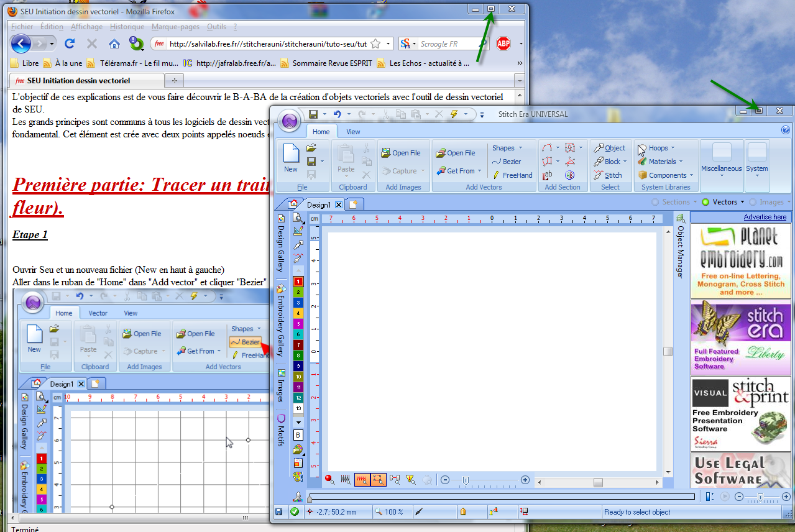Click the thread palette icon below color B
Image resolution: width=795 pixels, height=532 pixels.
[x=298, y=449]
